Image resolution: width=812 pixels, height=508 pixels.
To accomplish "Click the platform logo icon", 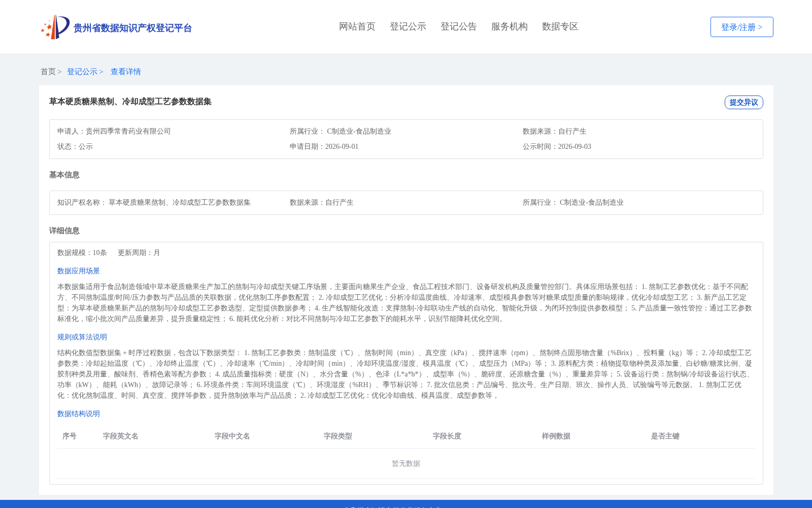I will click(x=55, y=27).
